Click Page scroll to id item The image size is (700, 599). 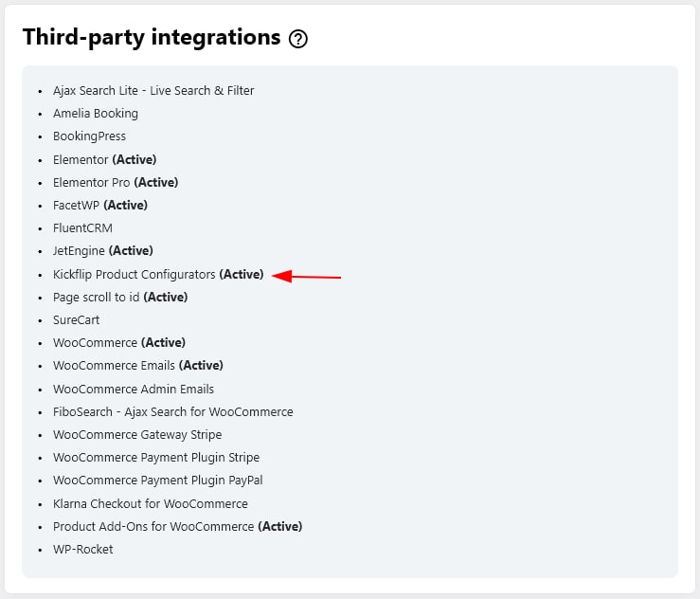120,297
